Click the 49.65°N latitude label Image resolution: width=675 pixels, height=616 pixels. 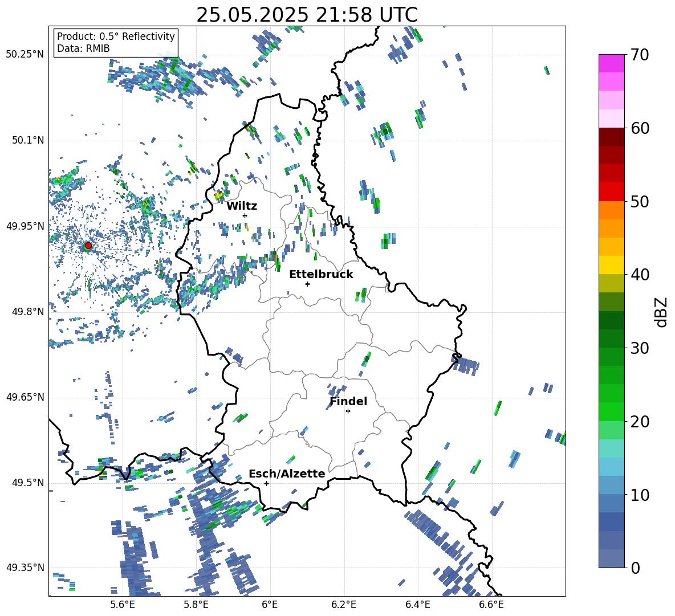click(x=25, y=398)
